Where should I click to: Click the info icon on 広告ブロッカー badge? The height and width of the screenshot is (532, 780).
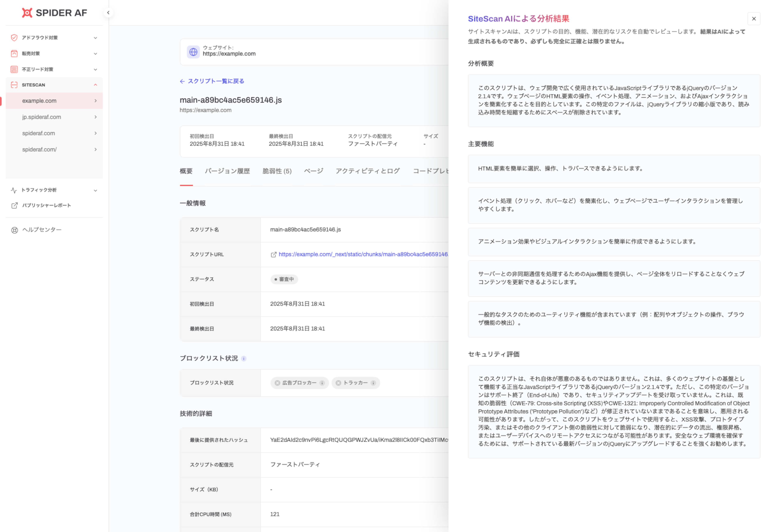pyautogui.click(x=322, y=383)
